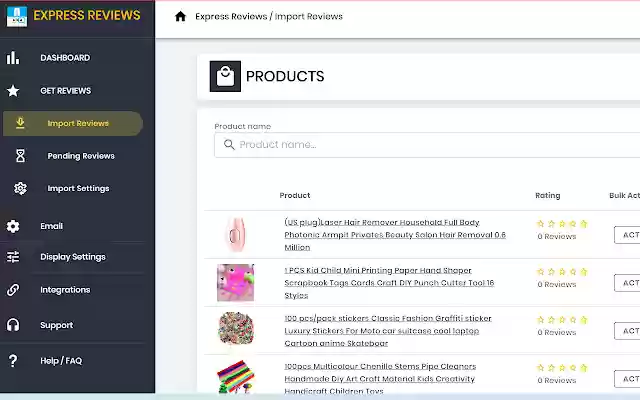
Task: Click the EXPRESS REVIEWS brand title
Action: (87, 16)
